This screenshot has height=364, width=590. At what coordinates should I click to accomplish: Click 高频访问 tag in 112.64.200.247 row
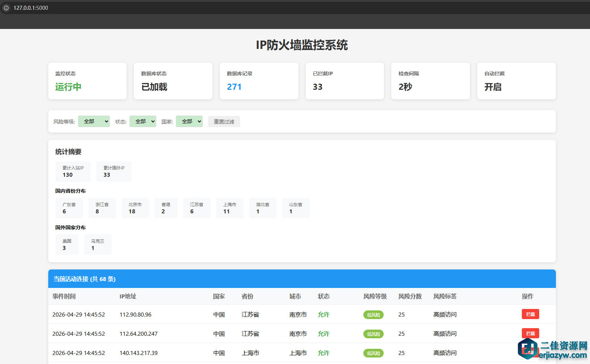pyautogui.click(x=445, y=334)
